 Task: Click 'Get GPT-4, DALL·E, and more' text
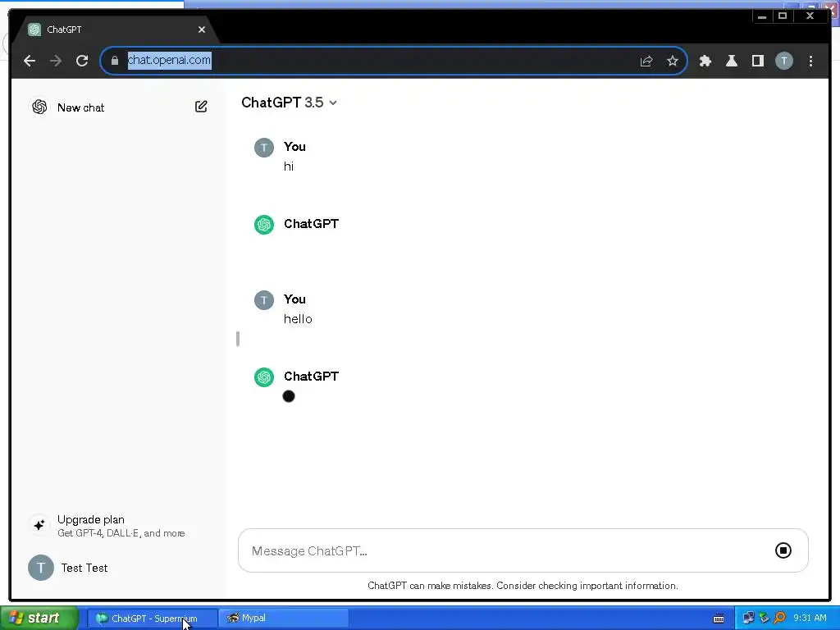pos(121,533)
